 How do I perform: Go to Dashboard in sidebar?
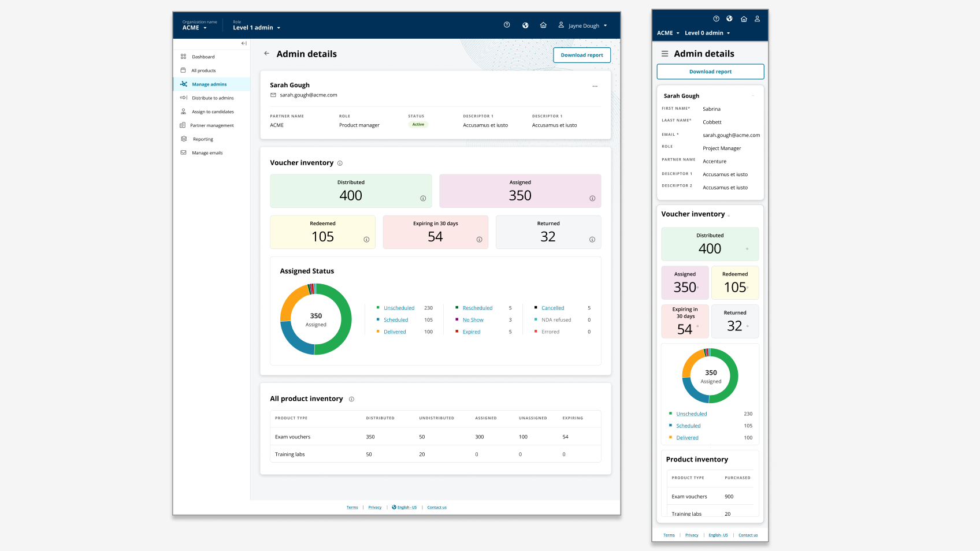coord(211,57)
